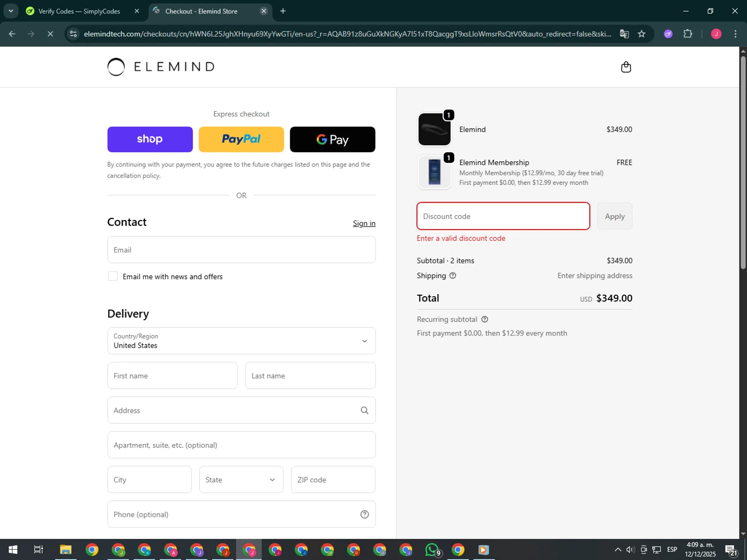Tick Email me with news and offers

113,276
